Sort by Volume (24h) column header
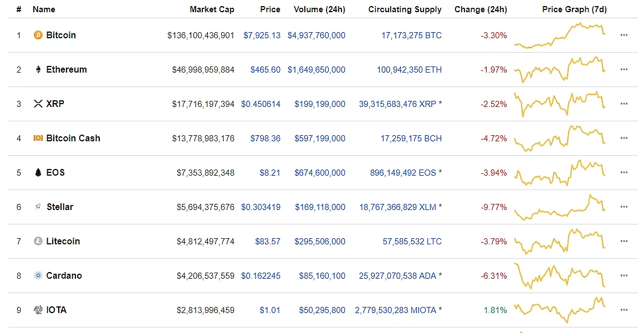Screen dimensions: 644x333 click(x=320, y=9)
